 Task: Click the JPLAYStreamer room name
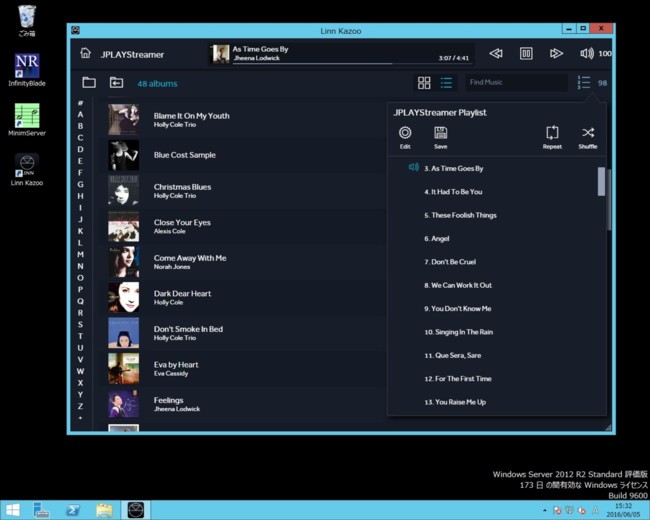(132, 55)
